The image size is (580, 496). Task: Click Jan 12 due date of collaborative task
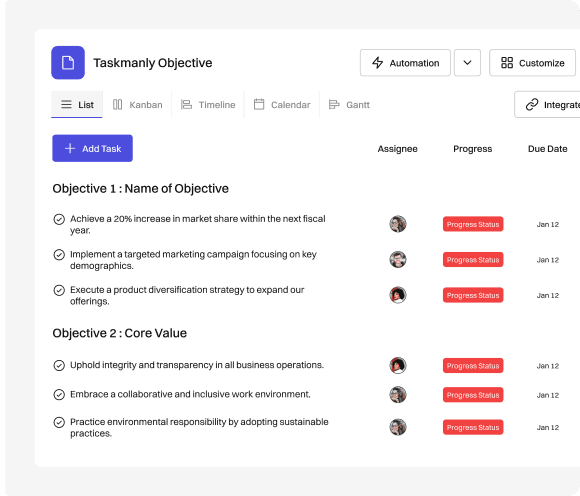click(x=548, y=395)
